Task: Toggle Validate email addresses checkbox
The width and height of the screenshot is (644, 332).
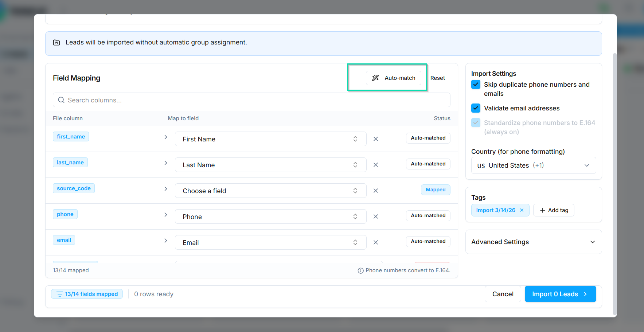Action: pyautogui.click(x=476, y=108)
